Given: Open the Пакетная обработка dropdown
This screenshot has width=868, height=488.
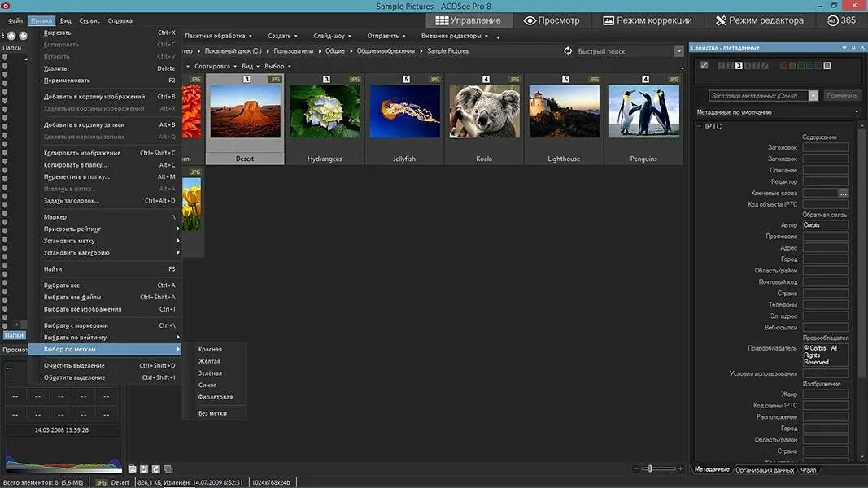Looking at the screenshot, I should coord(218,36).
